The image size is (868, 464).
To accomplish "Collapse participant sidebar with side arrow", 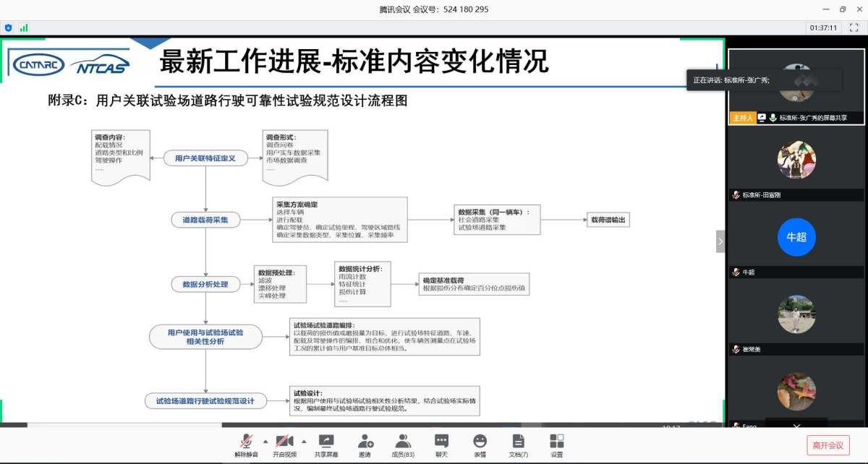I will pyautogui.click(x=720, y=241).
